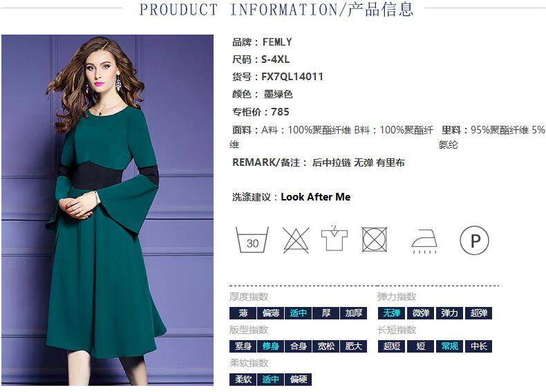
Task: Select the 常规 length tag
Action: coord(449,346)
